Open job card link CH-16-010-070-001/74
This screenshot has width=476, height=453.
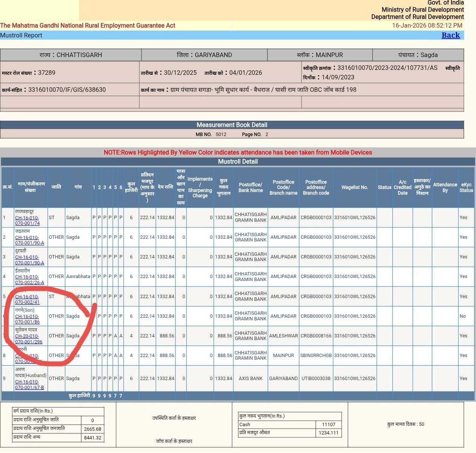click(x=27, y=220)
